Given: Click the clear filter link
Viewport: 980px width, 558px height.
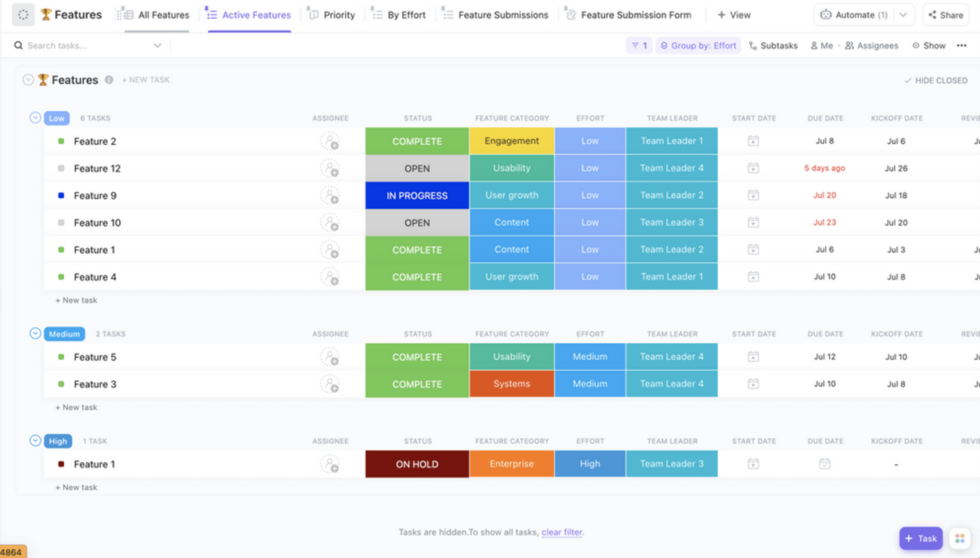Looking at the screenshot, I should tap(562, 531).
